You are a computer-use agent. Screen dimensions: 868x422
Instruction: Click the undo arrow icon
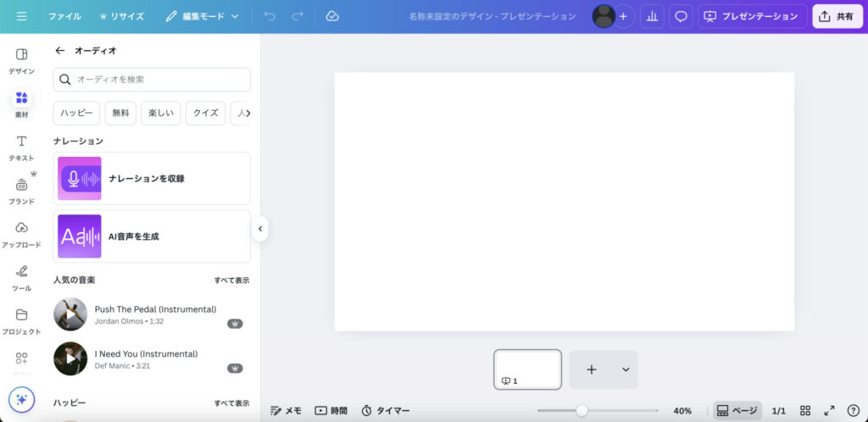click(270, 16)
